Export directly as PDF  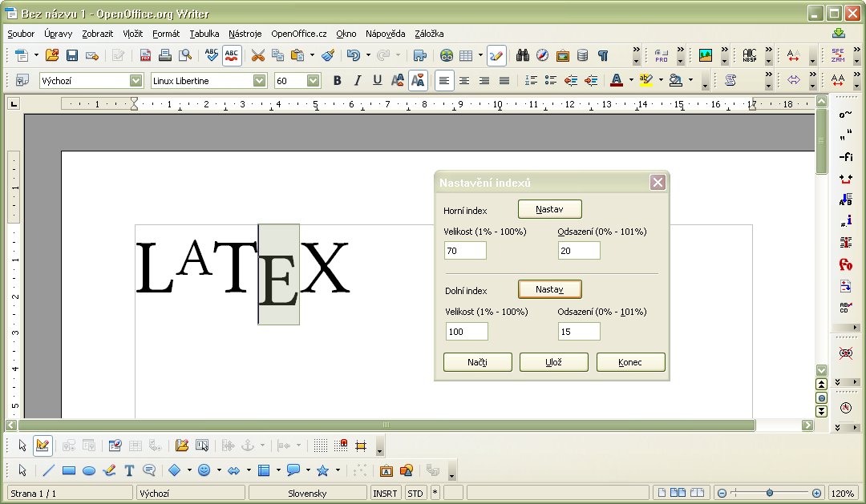pyautogui.click(x=145, y=55)
